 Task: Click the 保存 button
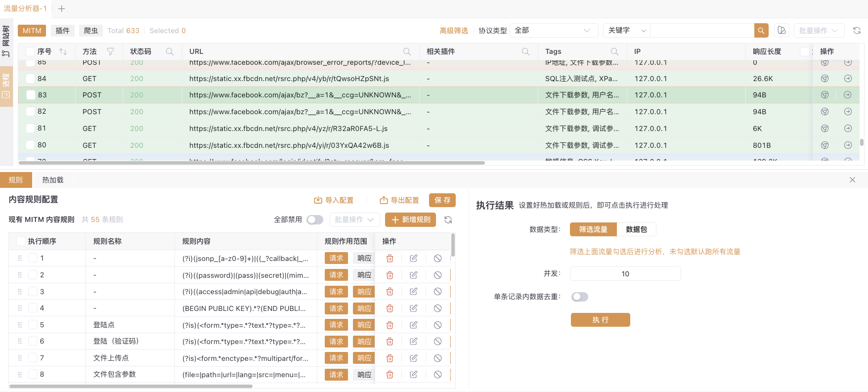(442, 200)
